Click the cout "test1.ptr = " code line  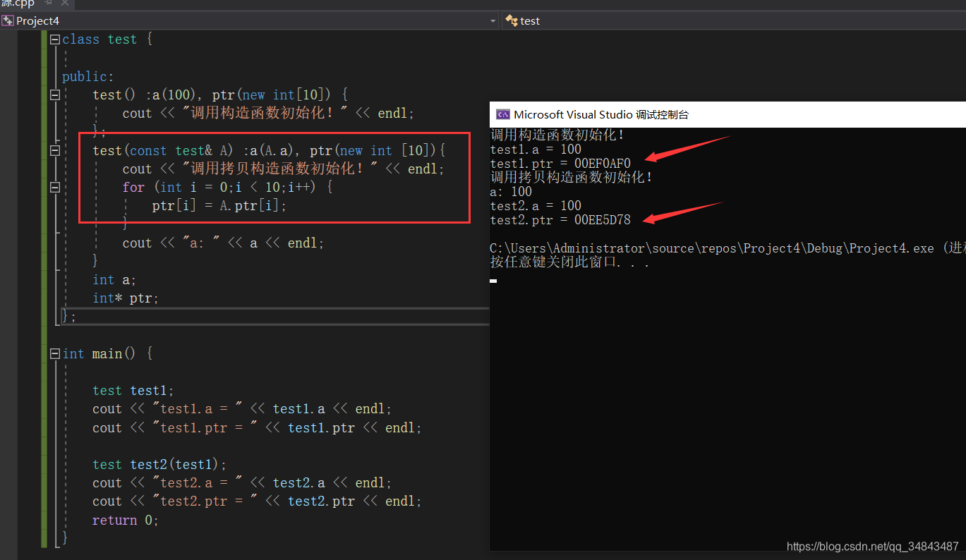point(257,428)
